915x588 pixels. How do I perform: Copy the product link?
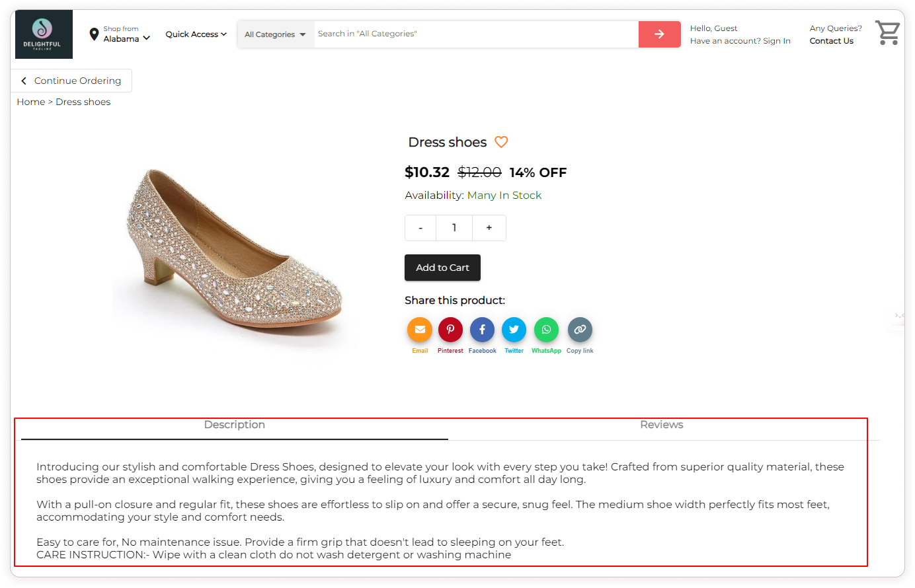(x=580, y=330)
